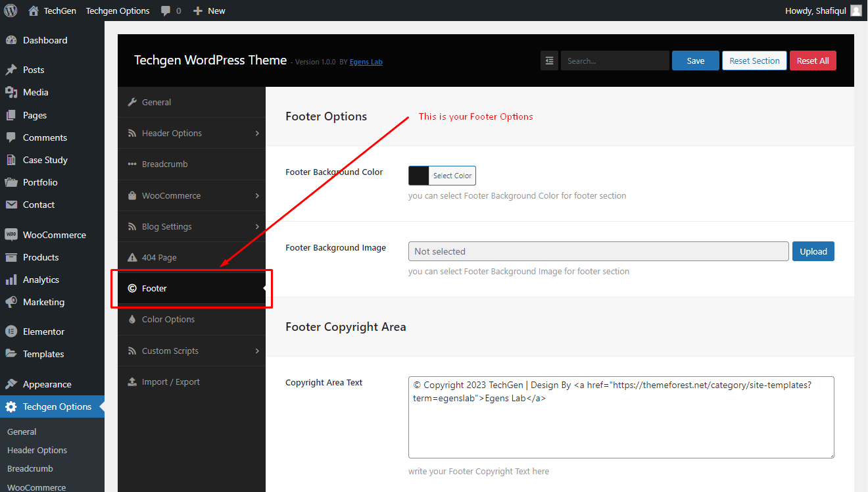The width and height of the screenshot is (868, 492).
Task: Open General submenu under Techgen Options
Action: (x=22, y=431)
